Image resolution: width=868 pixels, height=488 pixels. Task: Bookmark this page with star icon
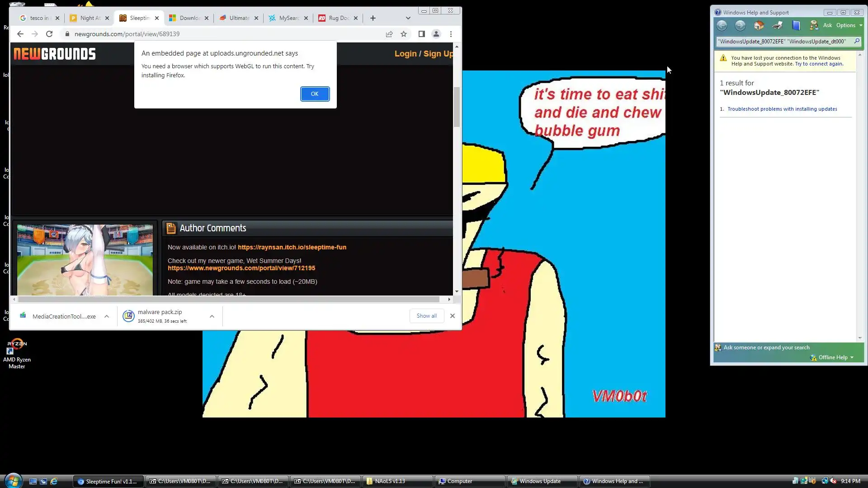coord(404,34)
